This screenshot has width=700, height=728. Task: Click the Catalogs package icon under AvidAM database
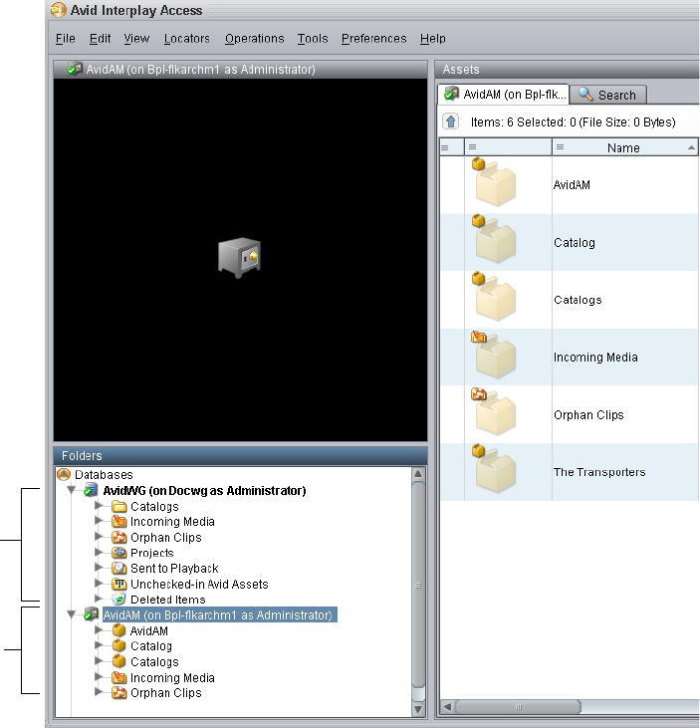pyautogui.click(x=119, y=661)
